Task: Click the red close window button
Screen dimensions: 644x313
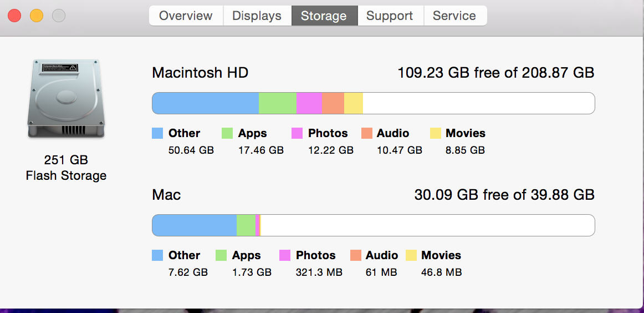Action: pos(14,16)
